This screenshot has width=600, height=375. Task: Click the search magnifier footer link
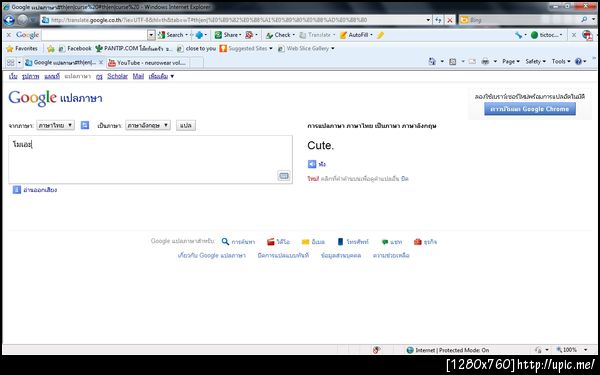click(x=238, y=241)
